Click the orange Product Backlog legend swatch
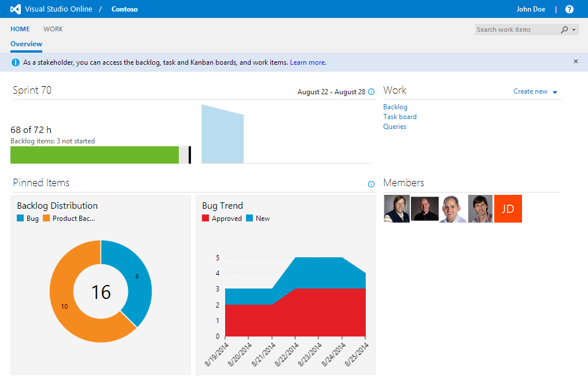 [46, 219]
